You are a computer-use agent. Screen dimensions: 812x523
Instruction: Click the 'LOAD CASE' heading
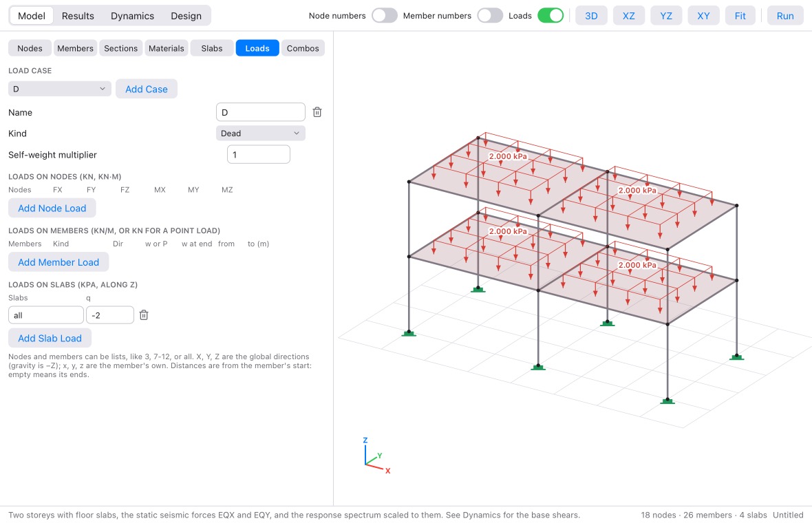(x=30, y=70)
